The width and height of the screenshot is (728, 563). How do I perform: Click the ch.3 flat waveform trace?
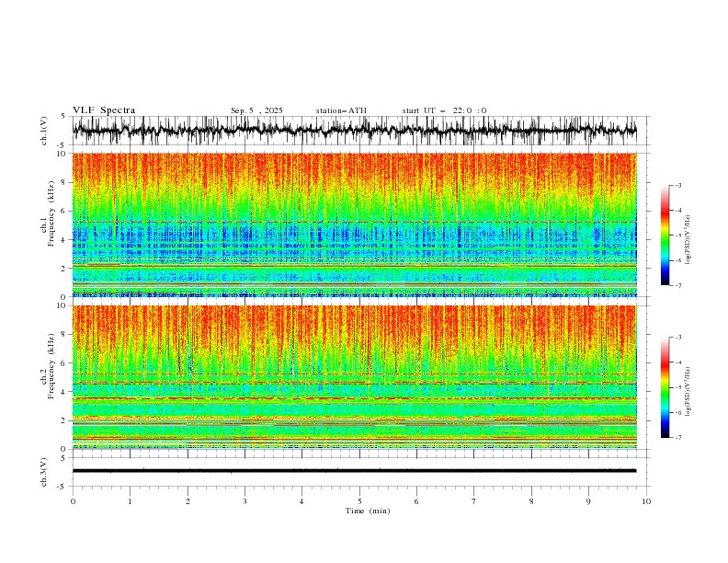click(355, 471)
